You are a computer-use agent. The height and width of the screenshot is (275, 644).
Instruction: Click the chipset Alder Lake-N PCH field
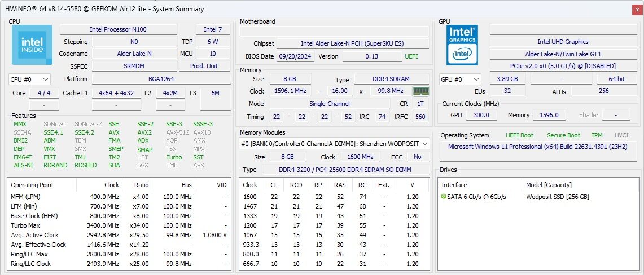pos(352,43)
